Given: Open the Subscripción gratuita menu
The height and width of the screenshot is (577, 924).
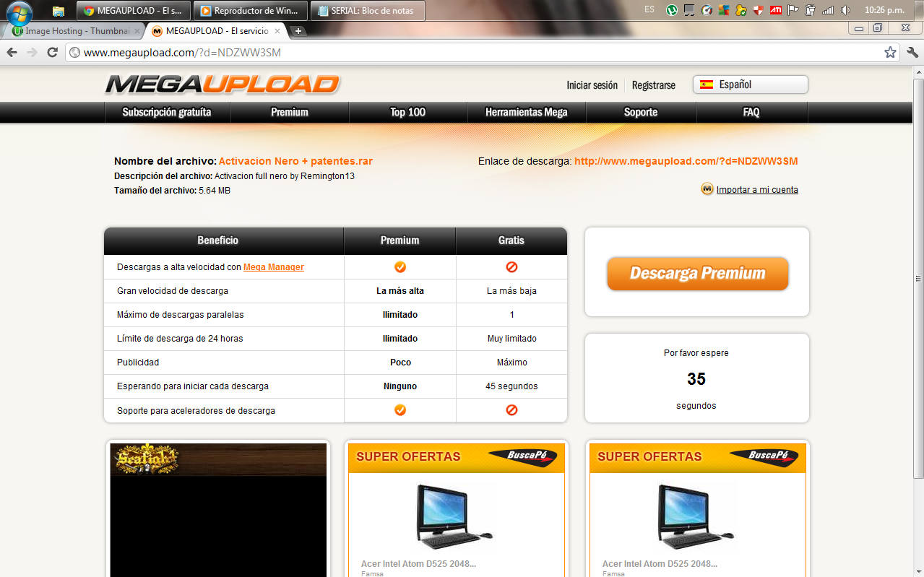Looking at the screenshot, I should click(x=167, y=112).
